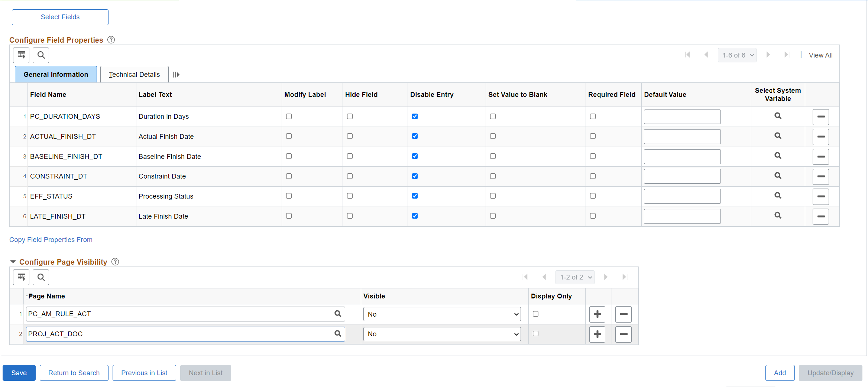
Task: Open the 1-2 of 2 rows dropdown
Action: [575, 277]
